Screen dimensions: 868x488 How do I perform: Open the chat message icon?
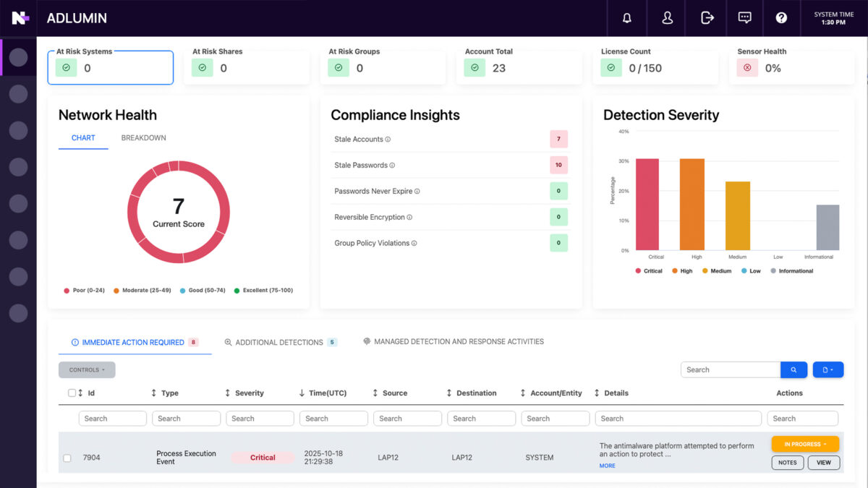coord(744,17)
